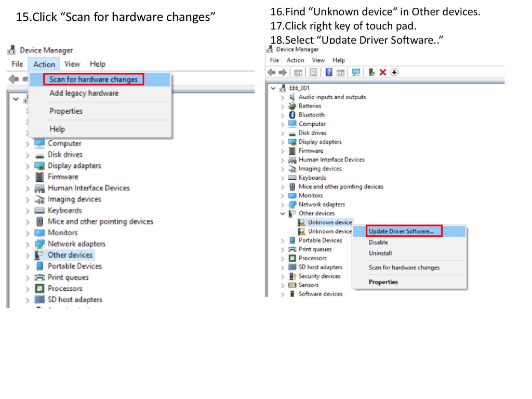Click Security devices icon in right window
The width and height of the screenshot is (532, 399).
(x=292, y=276)
